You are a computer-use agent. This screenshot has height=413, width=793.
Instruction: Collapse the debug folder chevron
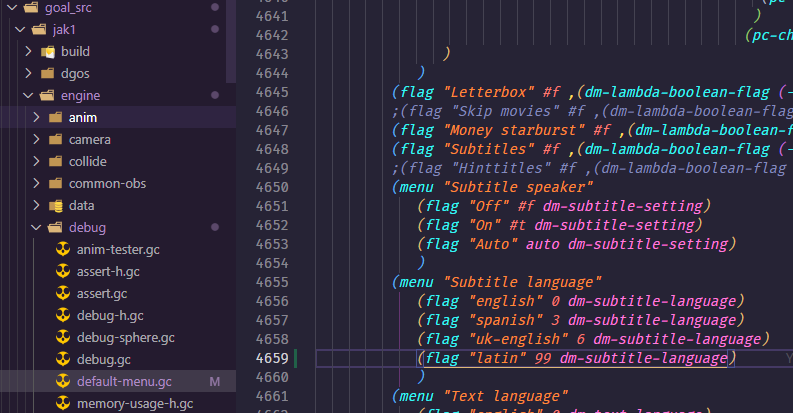tap(36, 228)
